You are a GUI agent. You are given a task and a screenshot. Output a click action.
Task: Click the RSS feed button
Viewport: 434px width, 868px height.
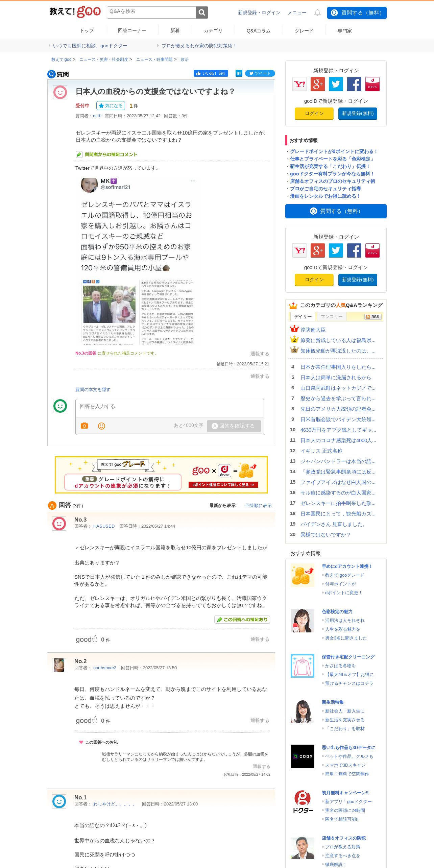(x=373, y=317)
